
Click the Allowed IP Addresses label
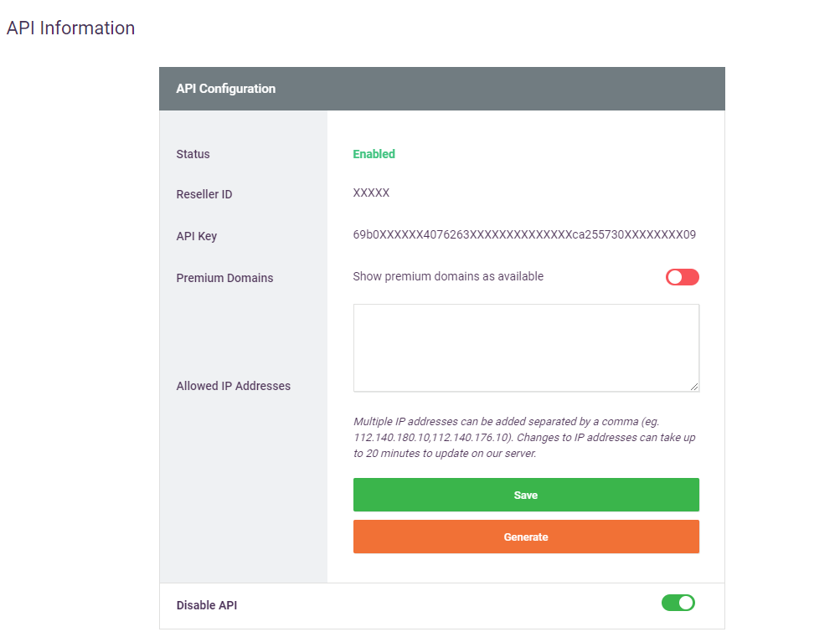click(x=233, y=386)
